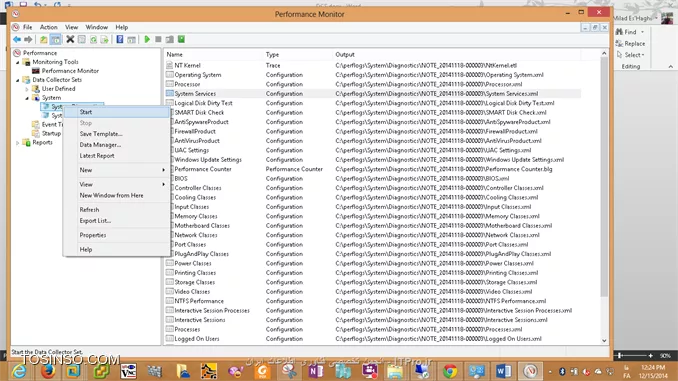
Task: Choose Properties in the context menu
Action: tap(116, 235)
